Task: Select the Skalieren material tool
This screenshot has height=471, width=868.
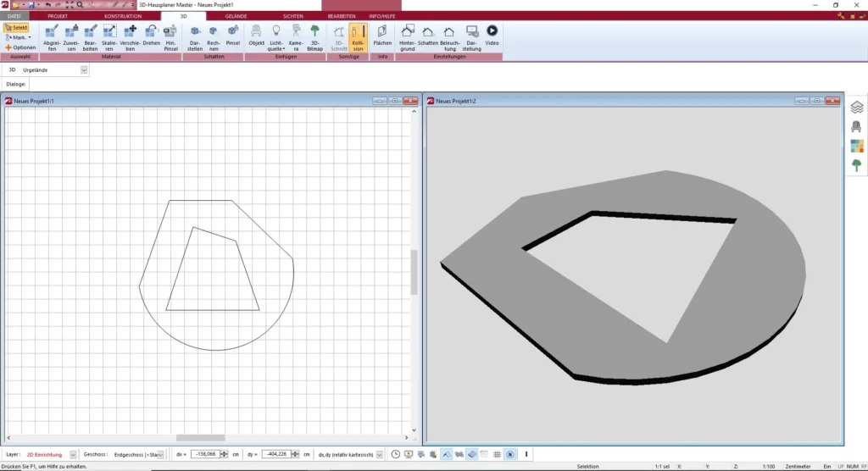Action: click(109, 37)
